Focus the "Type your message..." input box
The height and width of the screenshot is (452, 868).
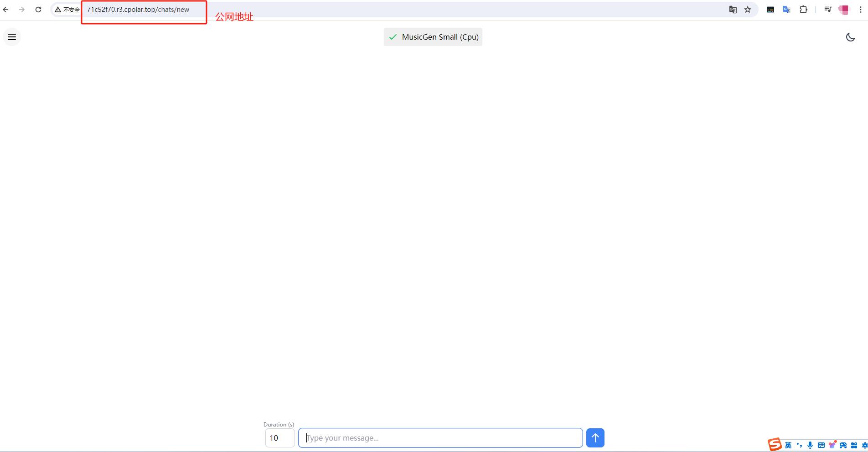[440, 438]
